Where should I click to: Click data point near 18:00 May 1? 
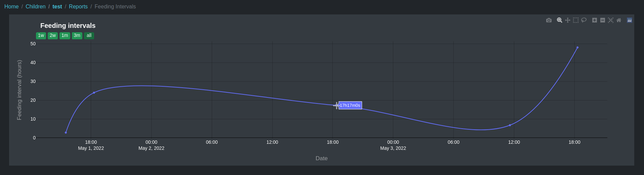tap(94, 93)
